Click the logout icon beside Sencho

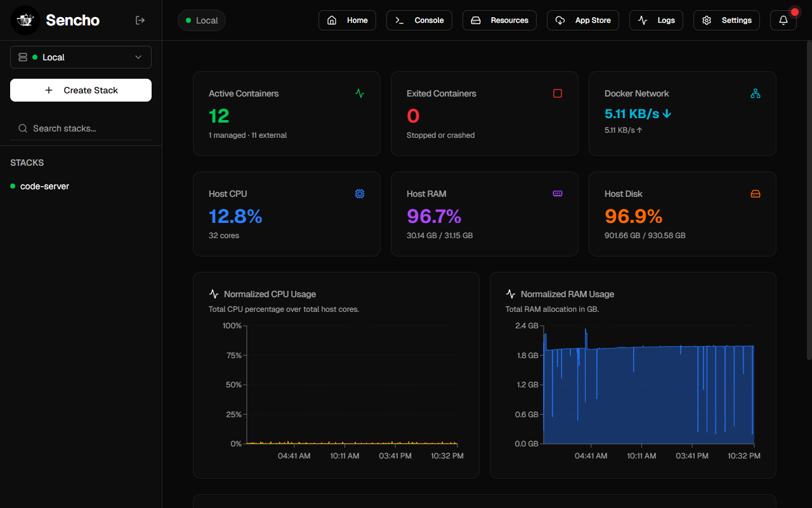coord(140,20)
